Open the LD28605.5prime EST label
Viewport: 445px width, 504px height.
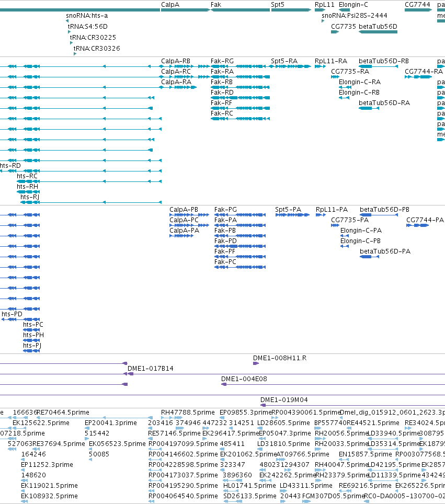point(283,423)
